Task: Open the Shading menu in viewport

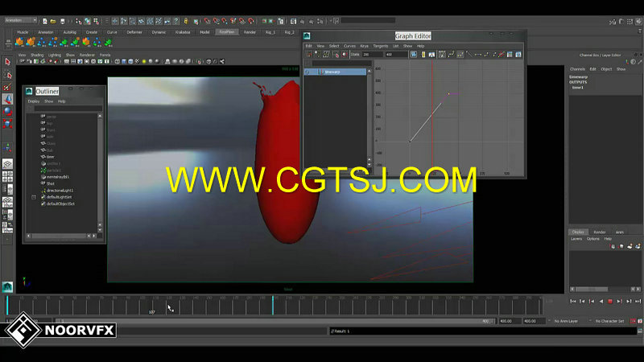Action: coord(37,55)
